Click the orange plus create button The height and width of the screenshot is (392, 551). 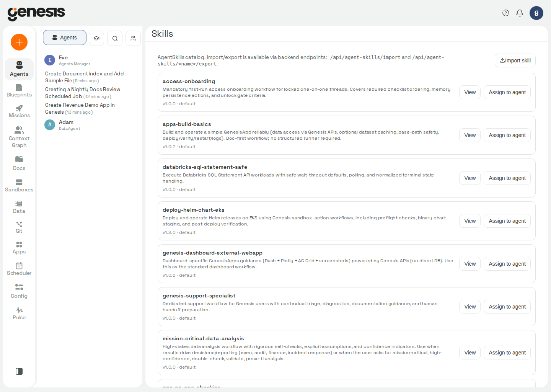click(19, 42)
